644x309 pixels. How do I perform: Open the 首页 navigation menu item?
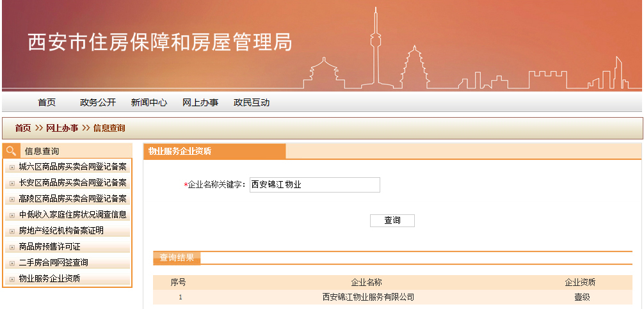pos(47,102)
